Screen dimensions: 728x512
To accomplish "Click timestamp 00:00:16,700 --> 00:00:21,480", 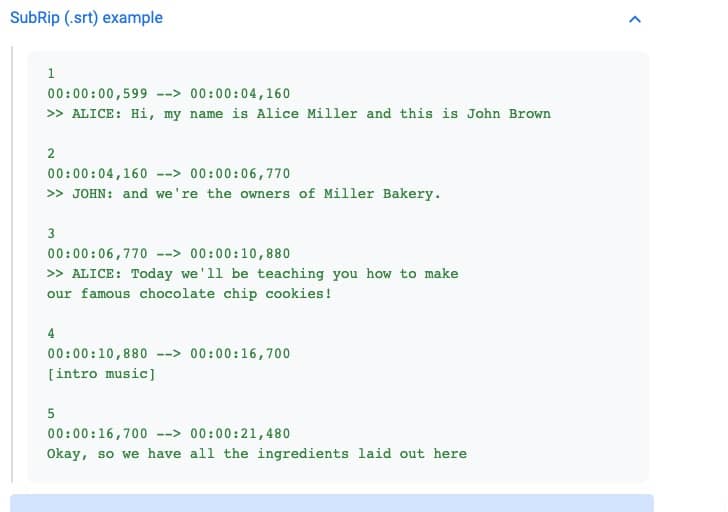I will tap(169, 434).
